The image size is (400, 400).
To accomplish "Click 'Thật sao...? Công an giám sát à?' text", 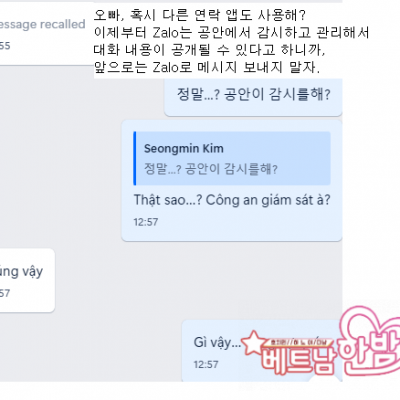I will pyautogui.click(x=232, y=200).
